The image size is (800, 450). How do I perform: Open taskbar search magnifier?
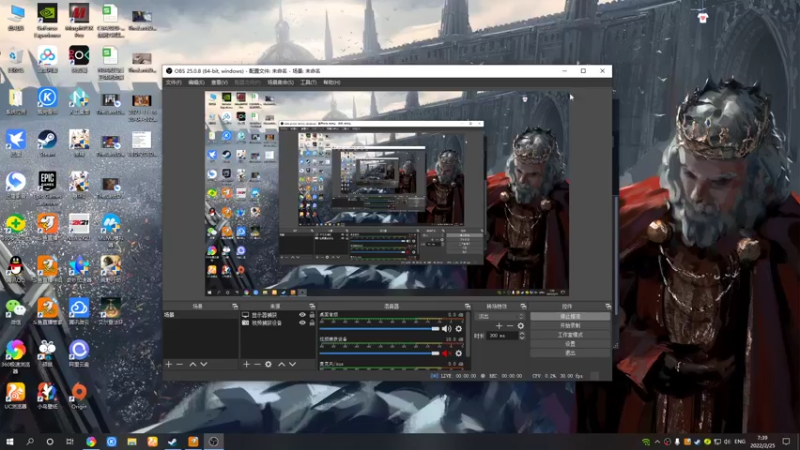click(x=30, y=441)
